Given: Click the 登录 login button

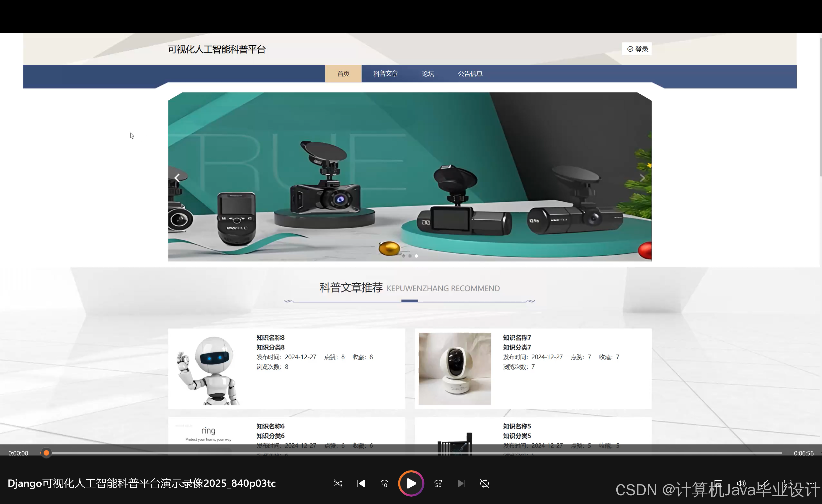Looking at the screenshot, I should [636, 49].
